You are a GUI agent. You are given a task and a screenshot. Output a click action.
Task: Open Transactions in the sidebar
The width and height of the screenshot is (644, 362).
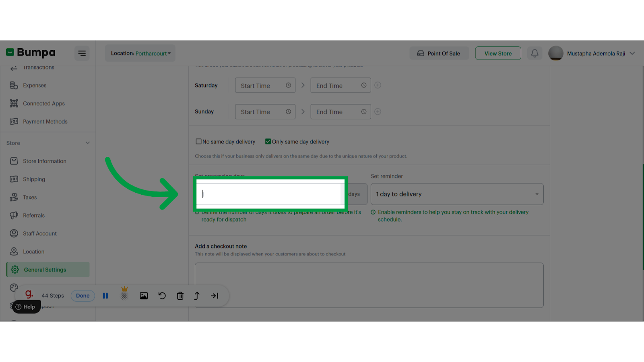[x=38, y=68]
